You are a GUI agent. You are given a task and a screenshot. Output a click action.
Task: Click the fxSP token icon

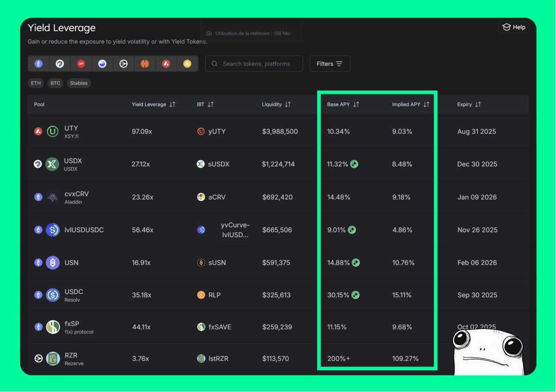(x=52, y=327)
